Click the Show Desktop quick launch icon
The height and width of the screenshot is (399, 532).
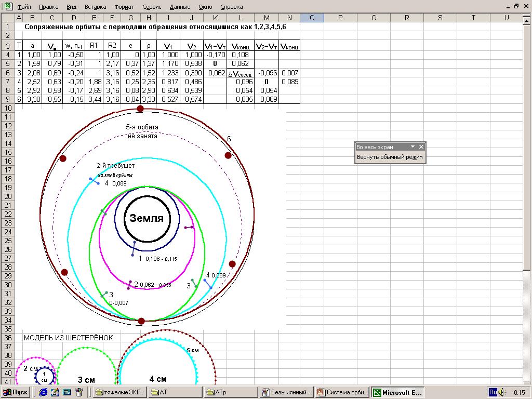tap(55, 392)
